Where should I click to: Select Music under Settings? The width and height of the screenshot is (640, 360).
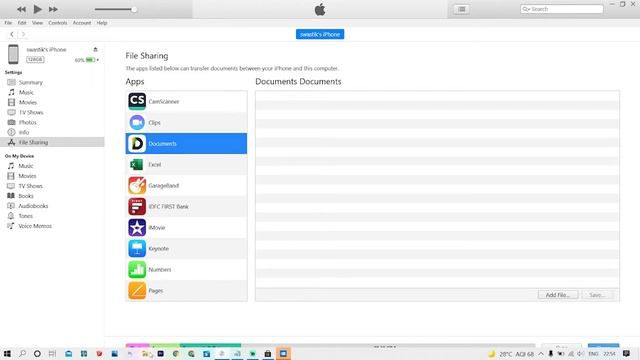coord(26,92)
